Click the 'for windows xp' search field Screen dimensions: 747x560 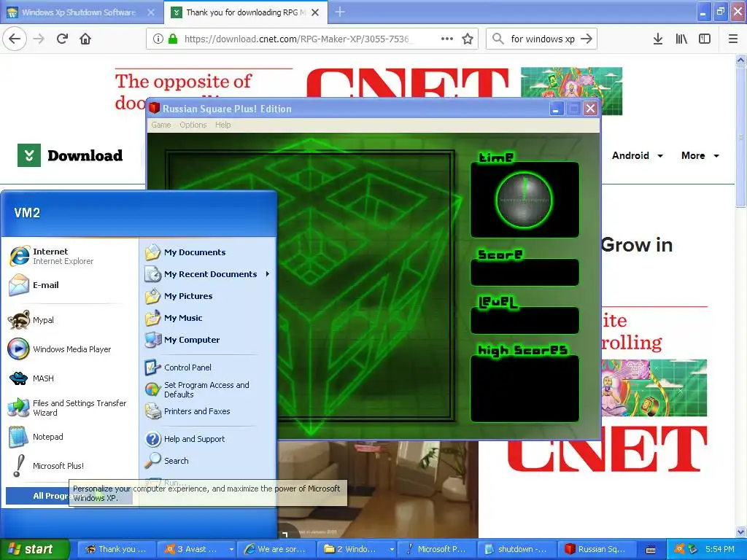[543, 39]
